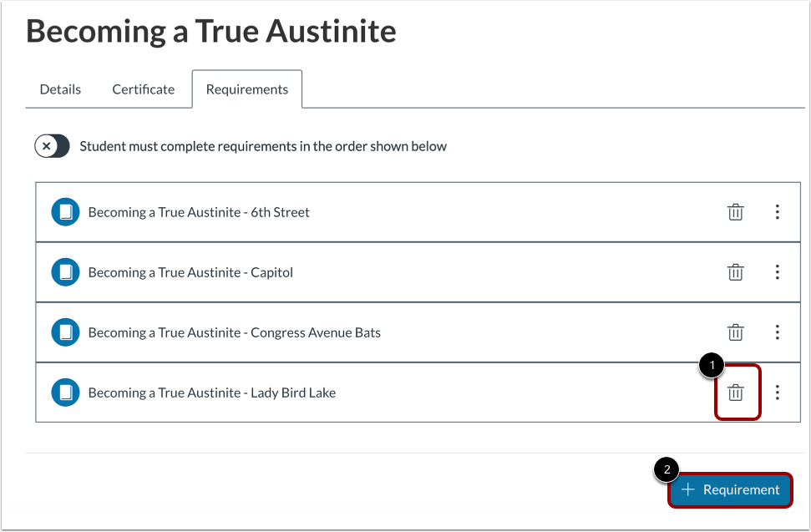Click the 6th Street course icon
Viewport: 811px width, 532px height.
(64, 212)
